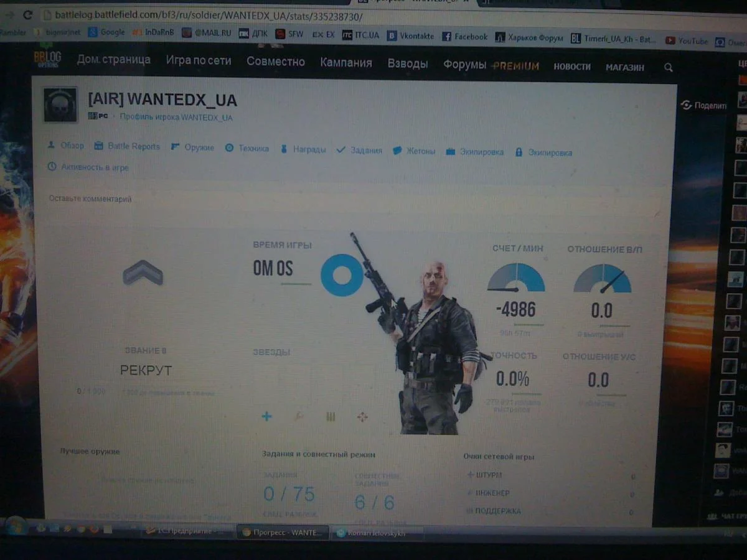The image size is (747, 560).
Task: Open the ДПК bookmark
Action: coord(254,34)
